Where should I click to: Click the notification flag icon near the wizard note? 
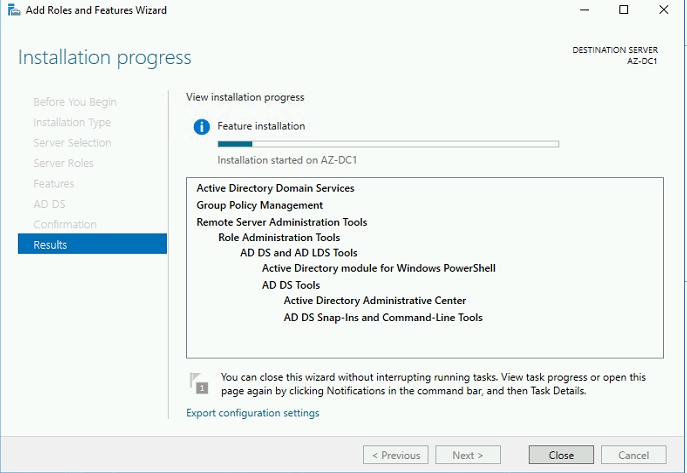tap(199, 383)
